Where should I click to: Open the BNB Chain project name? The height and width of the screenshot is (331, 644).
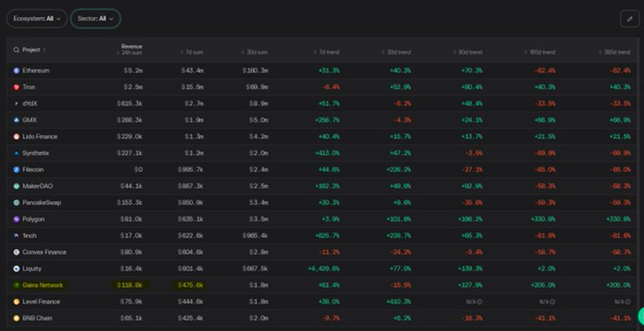[37, 318]
